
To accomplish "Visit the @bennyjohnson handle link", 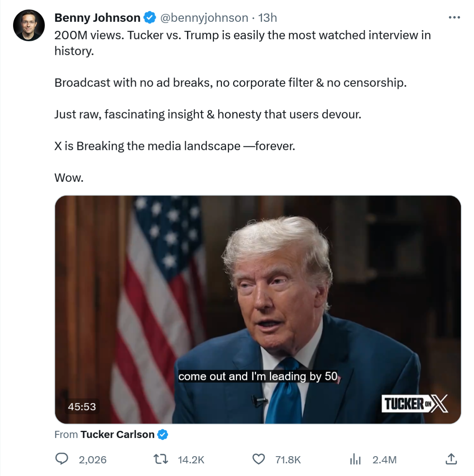I will 204,18.
